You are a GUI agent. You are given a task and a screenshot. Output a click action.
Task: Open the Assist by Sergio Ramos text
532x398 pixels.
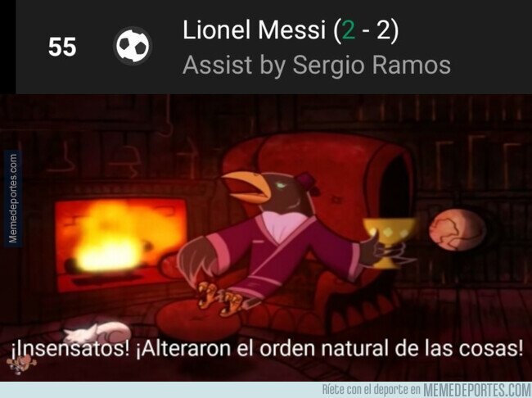click(x=317, y=65)
